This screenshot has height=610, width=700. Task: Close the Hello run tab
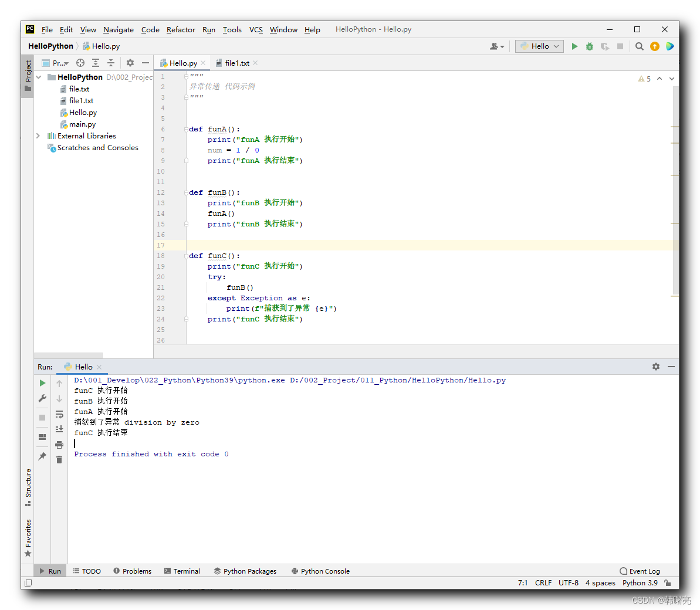[99, 367]
